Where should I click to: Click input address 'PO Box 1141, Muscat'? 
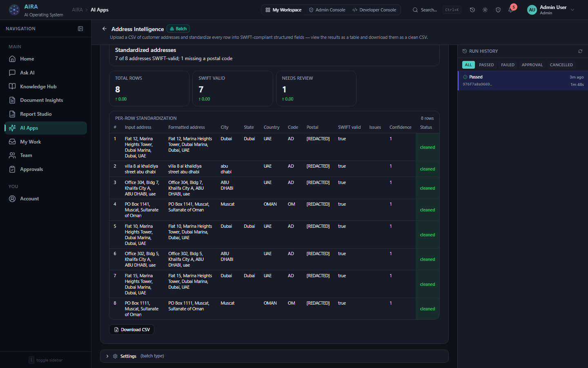click(x=142, y=210)
